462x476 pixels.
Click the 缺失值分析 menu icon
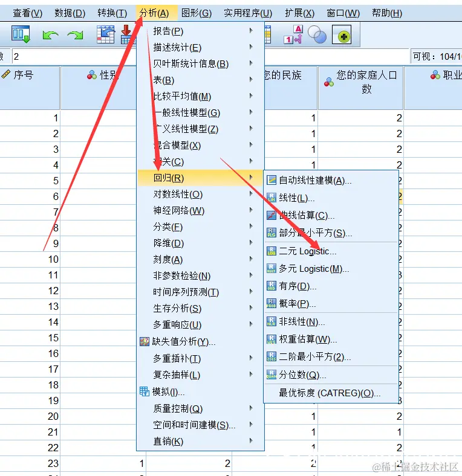pos(145,341)
